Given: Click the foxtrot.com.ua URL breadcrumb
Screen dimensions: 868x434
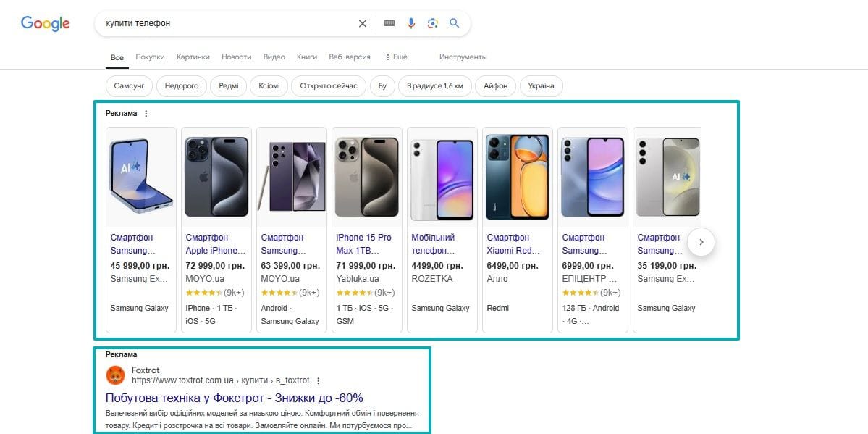Looking at the screenshot, I should 220,381.
